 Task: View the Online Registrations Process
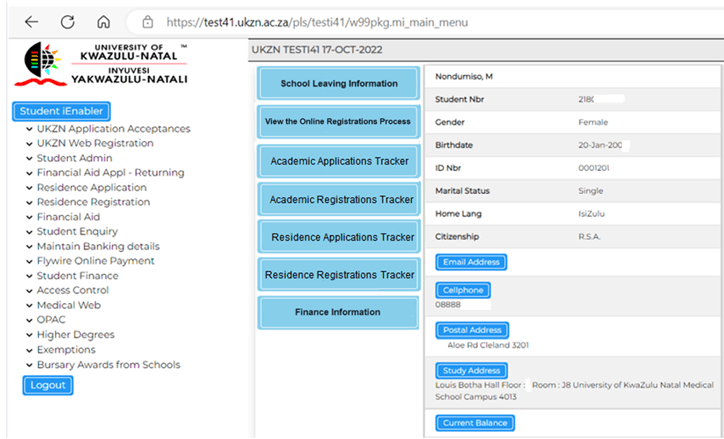click(338, 122)
